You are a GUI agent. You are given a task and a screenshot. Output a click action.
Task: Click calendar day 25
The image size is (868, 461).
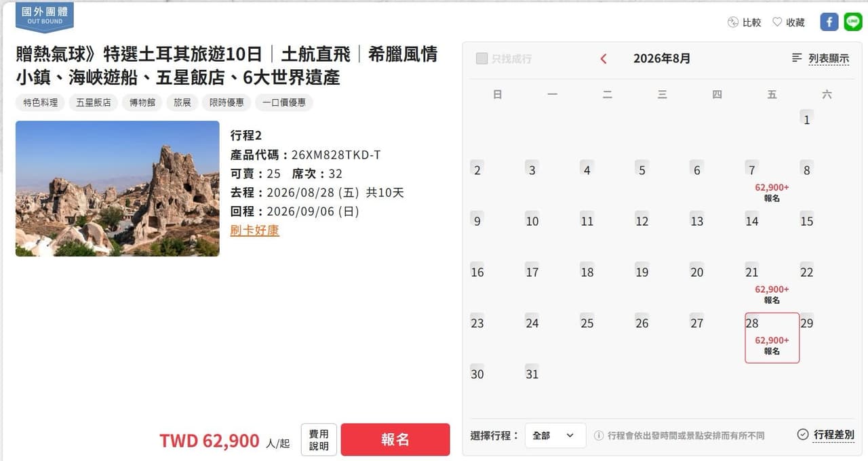[x=587, y=323]
